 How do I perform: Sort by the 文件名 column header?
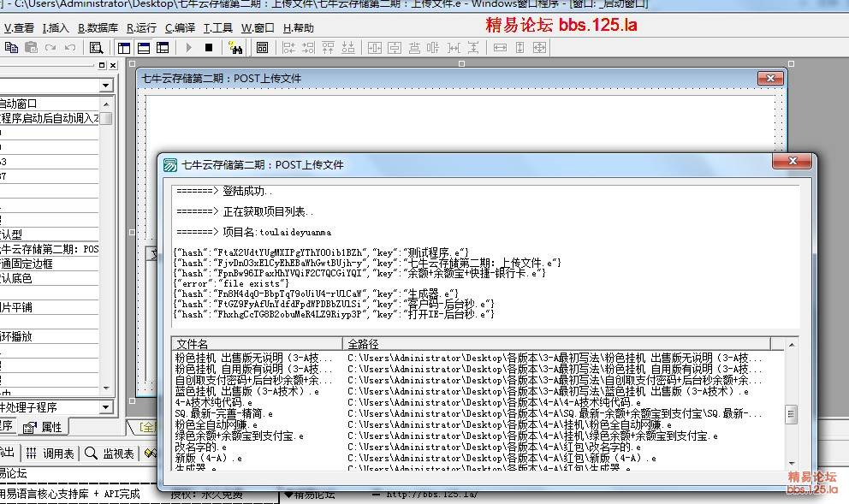coord(257,344)
